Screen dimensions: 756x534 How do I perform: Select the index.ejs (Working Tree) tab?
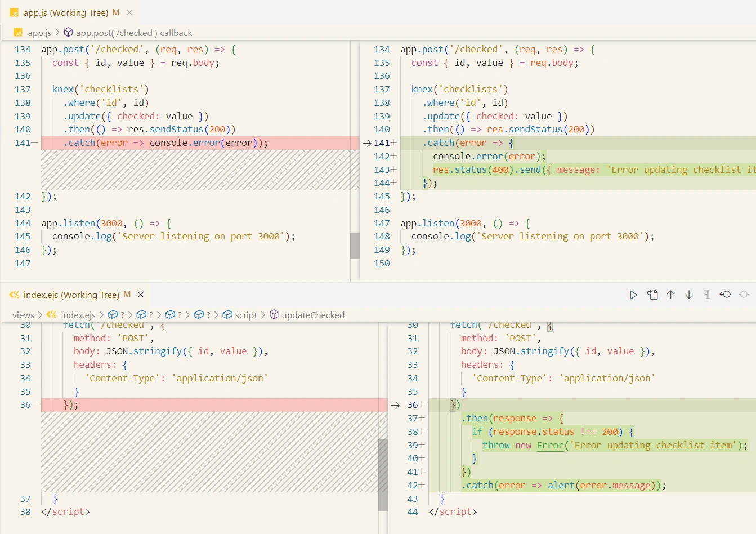[71, 295]
